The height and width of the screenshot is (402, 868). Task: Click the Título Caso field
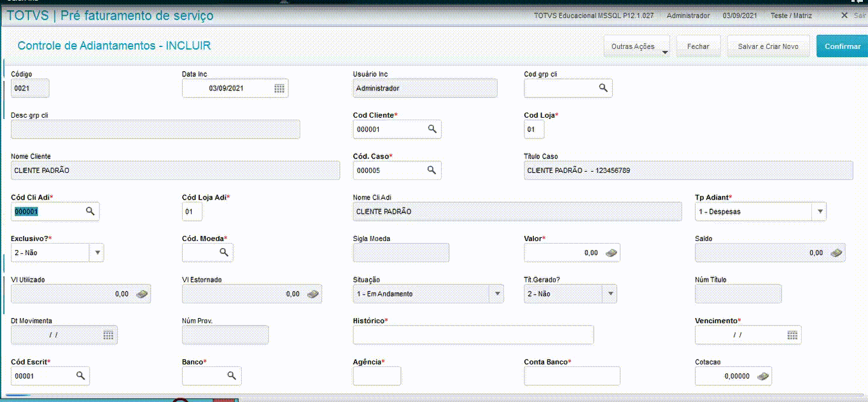pyautogui.click(x=689, y=170)
